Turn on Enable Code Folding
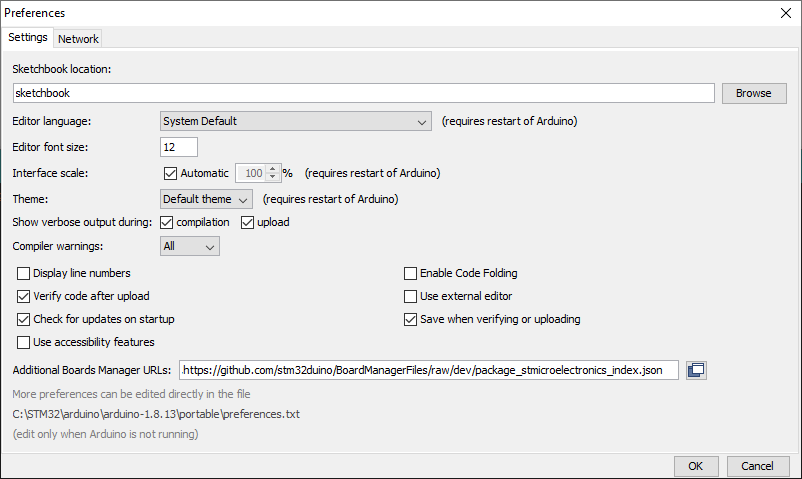Viewport: 802px width, 479px height. 410,273
